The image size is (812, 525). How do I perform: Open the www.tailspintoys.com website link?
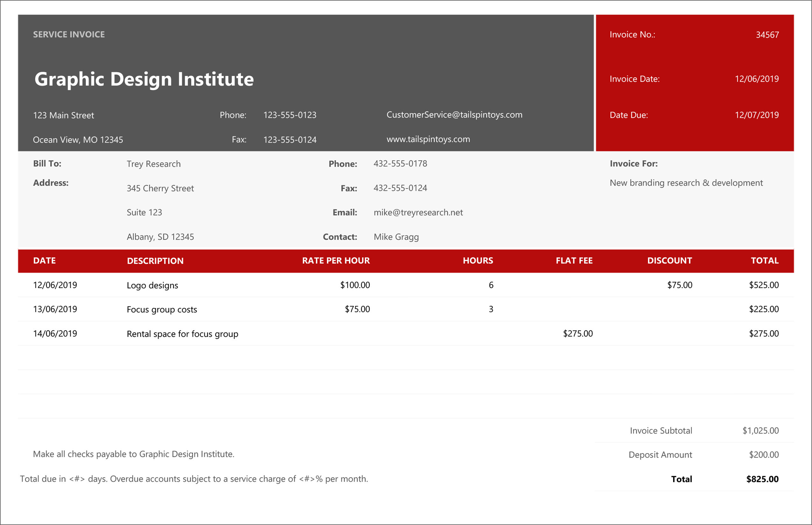pyautogui.click(x=428, y=139)
